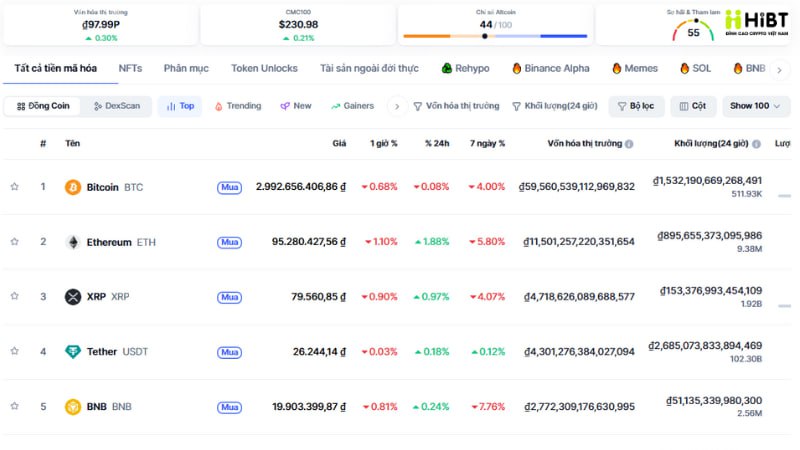800x450 pixels.
Task: Click Ethereum volume value 9.38M
Action: (x=749, y=249)
